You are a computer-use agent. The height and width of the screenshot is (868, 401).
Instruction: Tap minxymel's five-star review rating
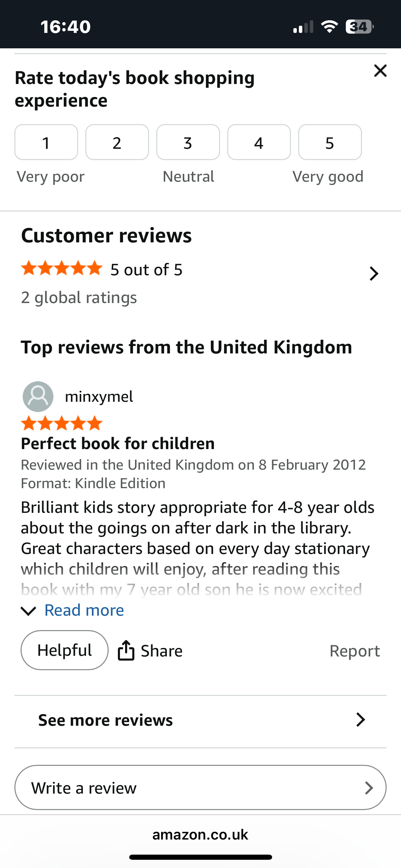point(62,423)
